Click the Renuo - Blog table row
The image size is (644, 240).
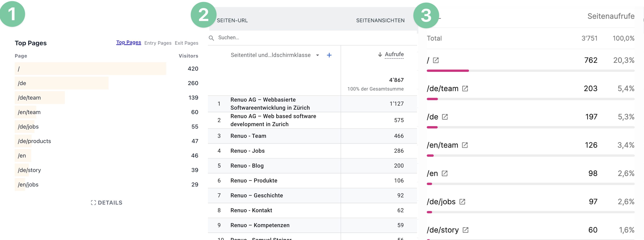pos(312,166)
